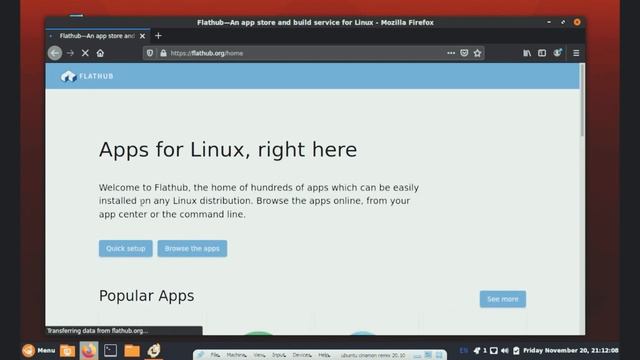Switch to Firefox from the taskbar
The image size is (640, 360).
coord(89,351)
